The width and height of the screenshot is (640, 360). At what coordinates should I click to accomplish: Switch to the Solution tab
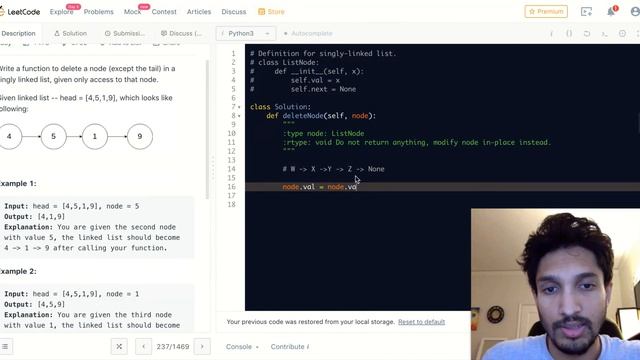71,33
